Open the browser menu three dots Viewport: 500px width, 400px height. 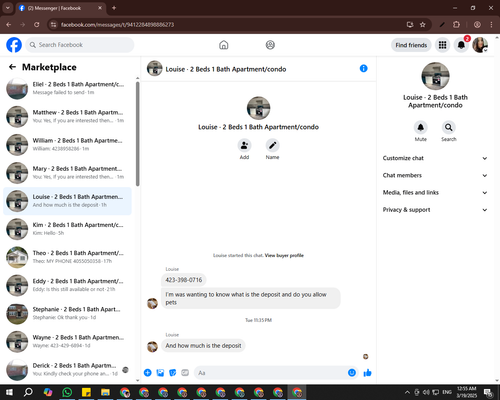coord(491,25)
